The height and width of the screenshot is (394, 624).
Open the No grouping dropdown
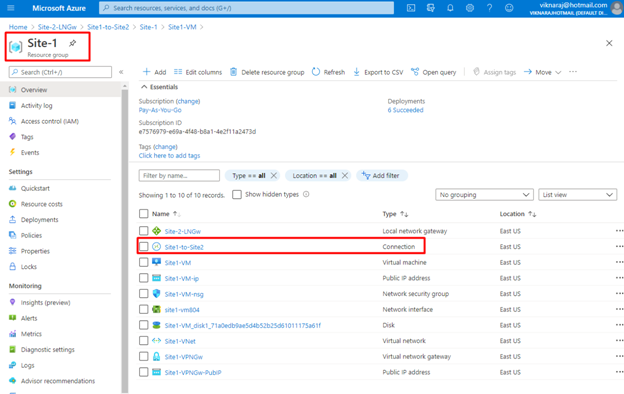[484, 195]
